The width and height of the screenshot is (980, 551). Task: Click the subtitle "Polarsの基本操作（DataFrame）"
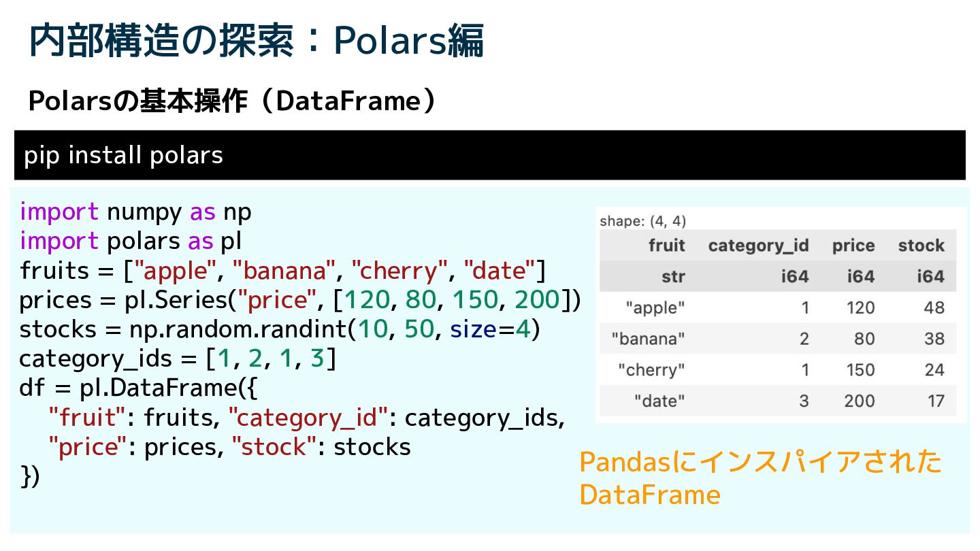[232, 101]
